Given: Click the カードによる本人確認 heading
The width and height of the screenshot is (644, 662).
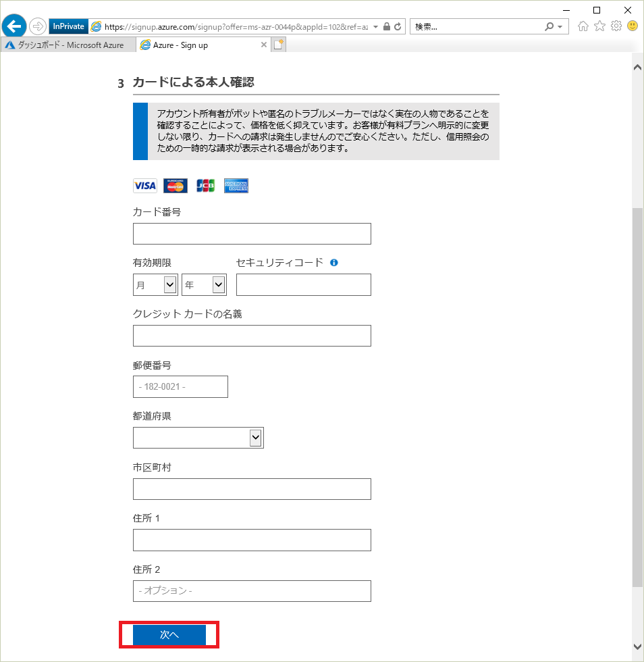Looking at the screenshot, I should [193, 82].
